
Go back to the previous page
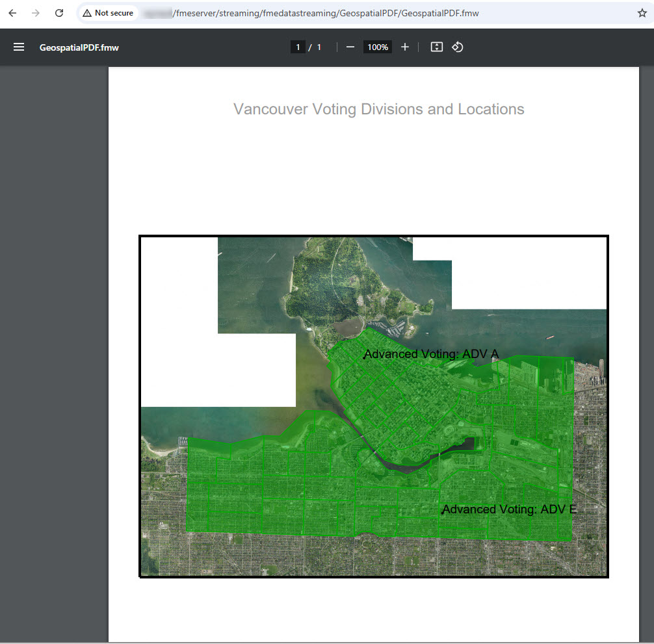12,13
